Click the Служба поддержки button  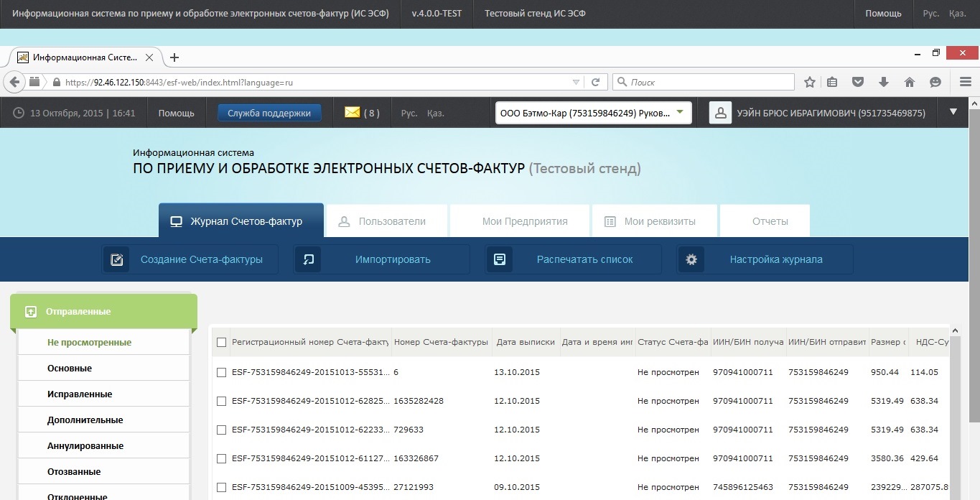click(269, 113)
